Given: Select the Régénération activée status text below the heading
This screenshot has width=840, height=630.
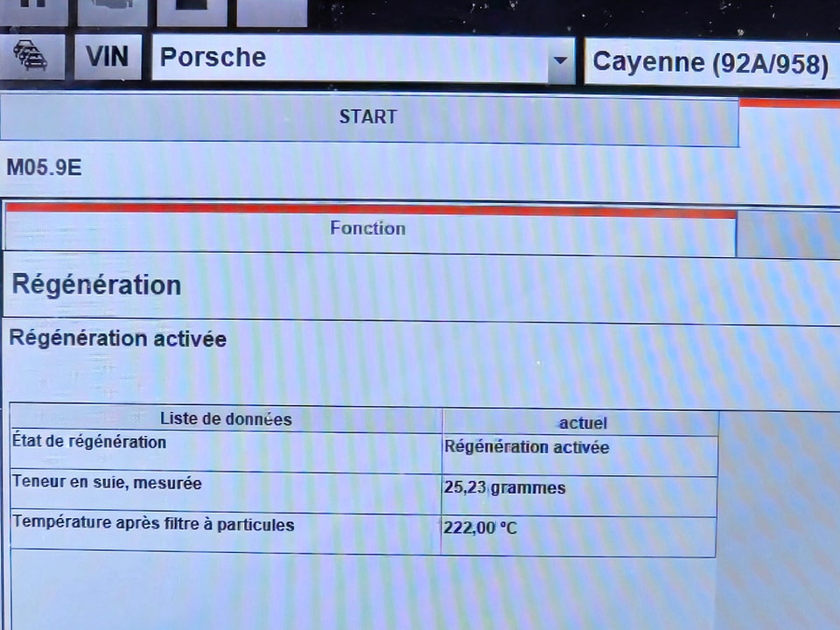Looking at the screenshot, I should point(118,339).
